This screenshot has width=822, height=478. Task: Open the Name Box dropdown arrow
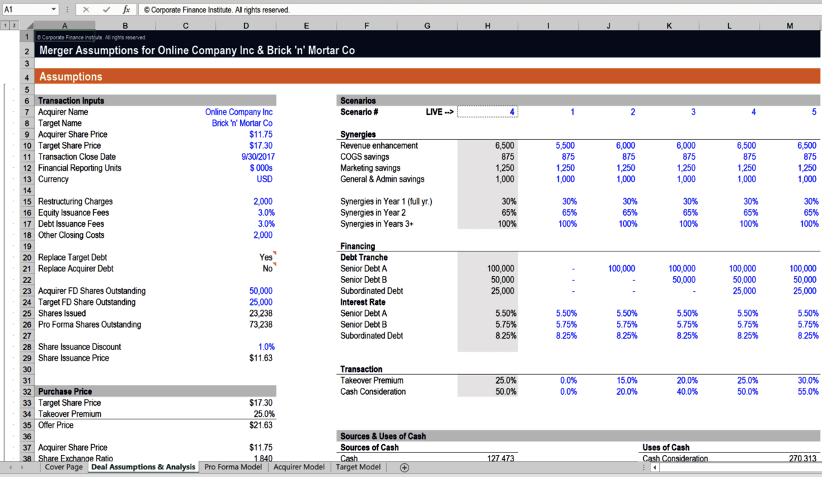click(54, 9)
